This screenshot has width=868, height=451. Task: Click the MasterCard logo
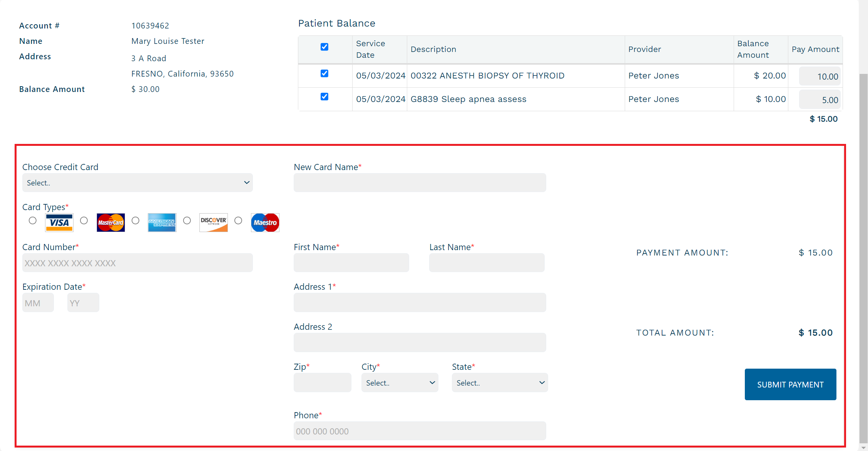(111, 222)
